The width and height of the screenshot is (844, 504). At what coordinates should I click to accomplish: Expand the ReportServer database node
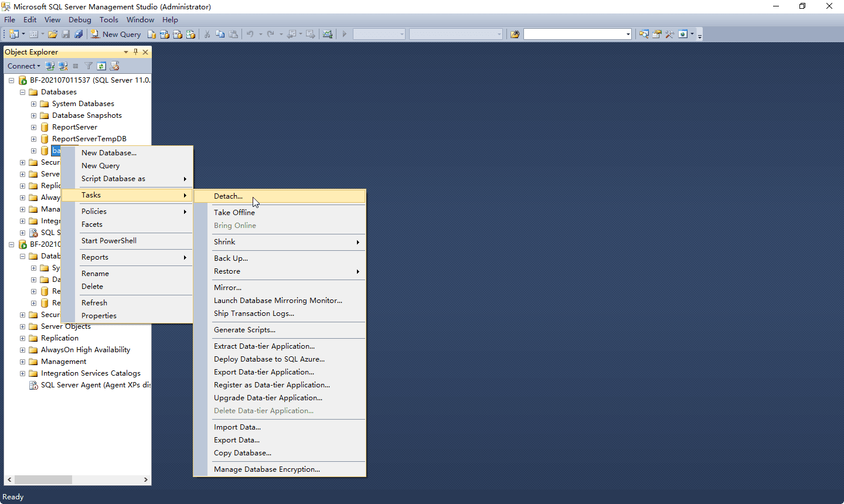pos(33,127)
